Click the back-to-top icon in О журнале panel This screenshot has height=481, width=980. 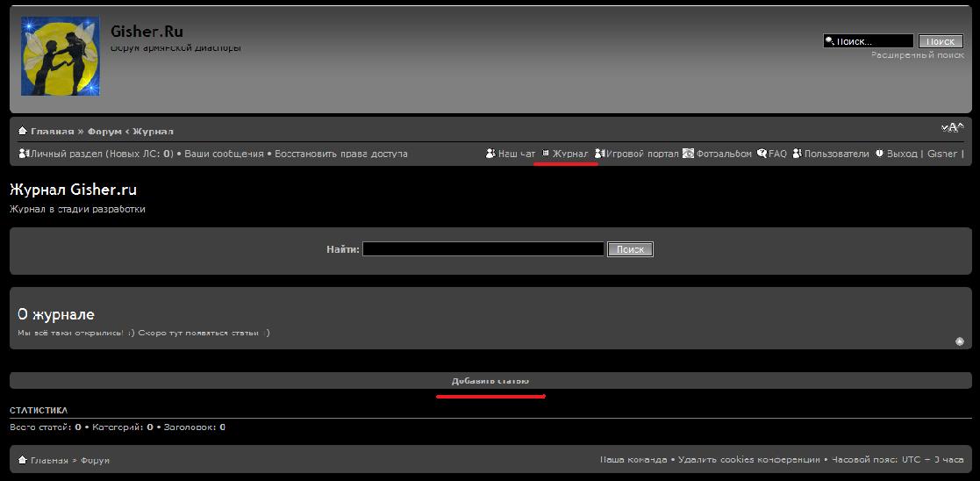959,341
